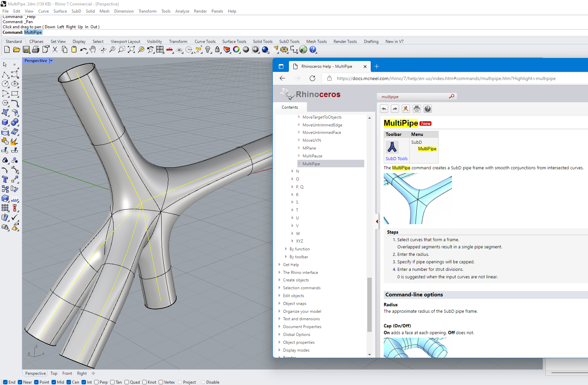
Task: Open the Analyze menu
Action: [182, 11]
